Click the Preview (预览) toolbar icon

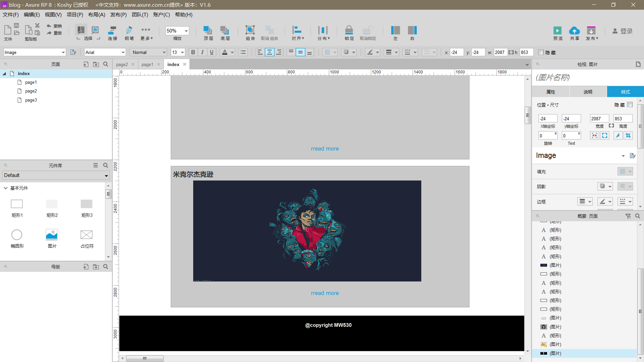(x=557, y=31)
